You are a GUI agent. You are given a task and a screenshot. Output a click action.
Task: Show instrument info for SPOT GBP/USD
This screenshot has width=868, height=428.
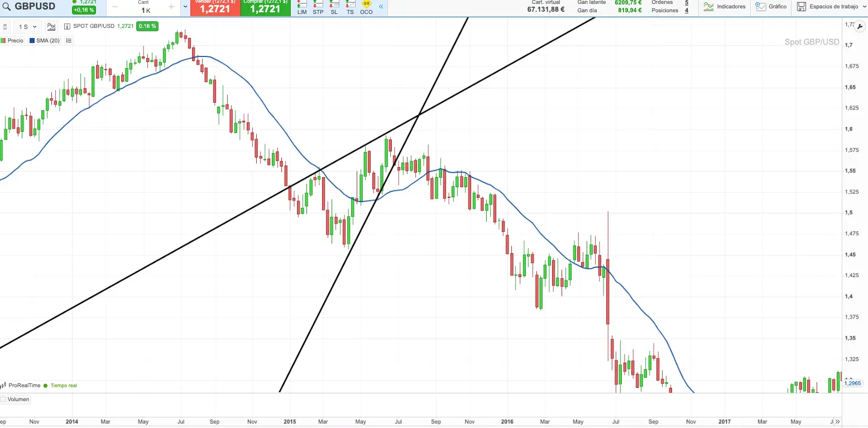click(68, 26)
